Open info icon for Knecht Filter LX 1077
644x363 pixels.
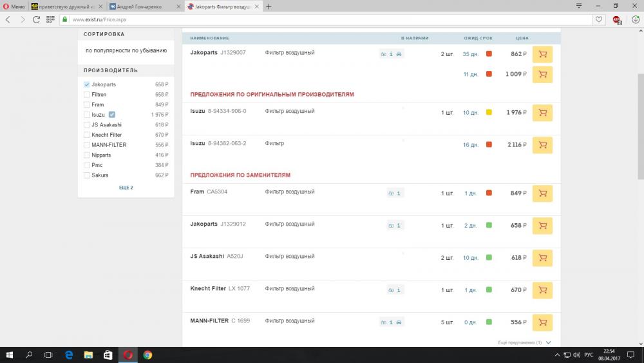pos(399,290)
